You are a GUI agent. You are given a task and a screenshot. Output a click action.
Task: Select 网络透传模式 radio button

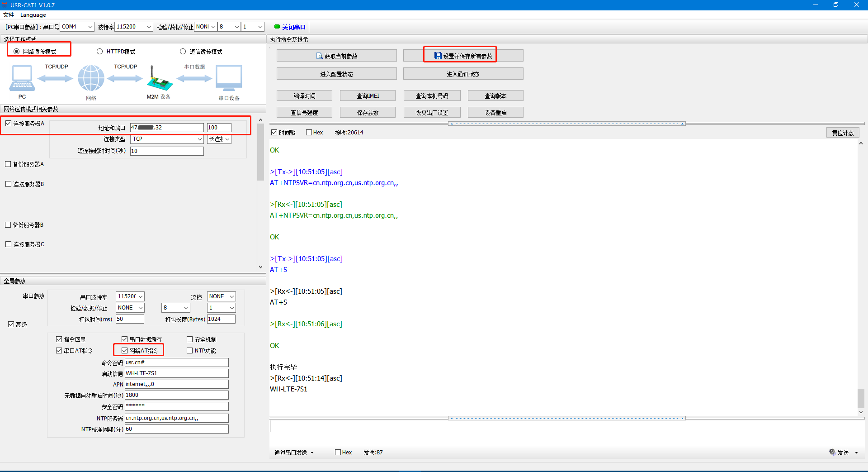(x=17, y=52)
